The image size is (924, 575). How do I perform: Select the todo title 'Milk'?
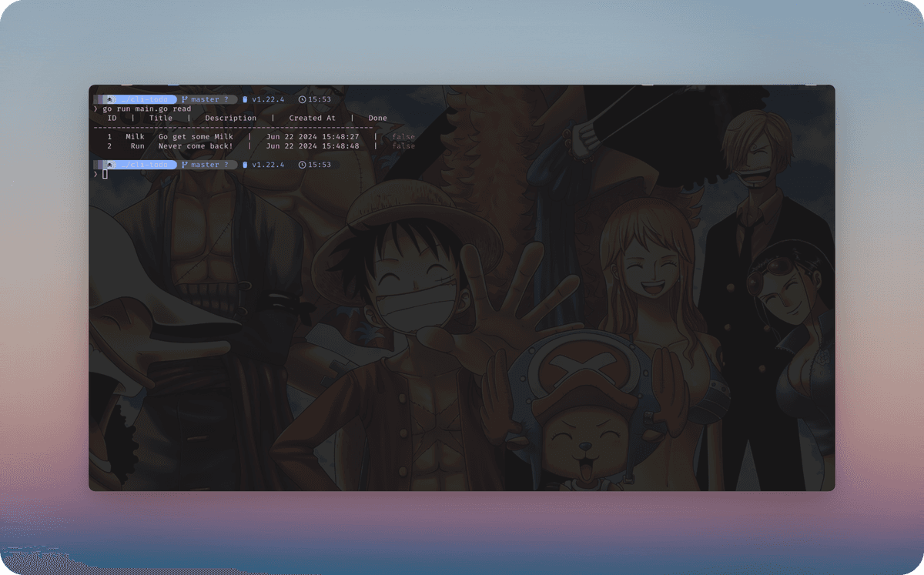tap(136, 137)
